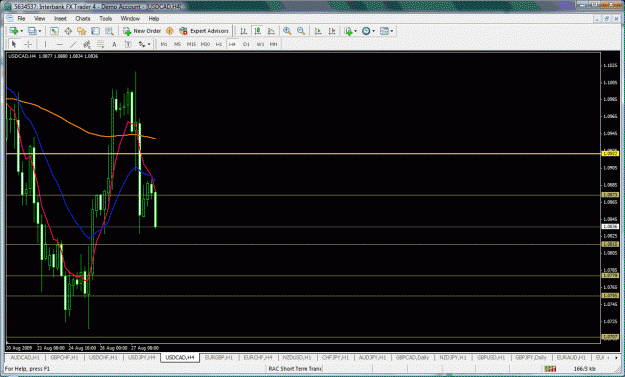Image resolution: width=625 pixels, height=377 pixels.
Task: Select the Horizontal Line drawing tool
Action: 59,44
